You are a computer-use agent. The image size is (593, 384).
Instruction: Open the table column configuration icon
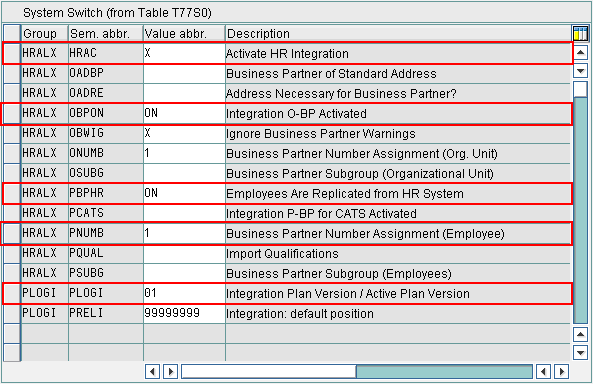(581, 33)
